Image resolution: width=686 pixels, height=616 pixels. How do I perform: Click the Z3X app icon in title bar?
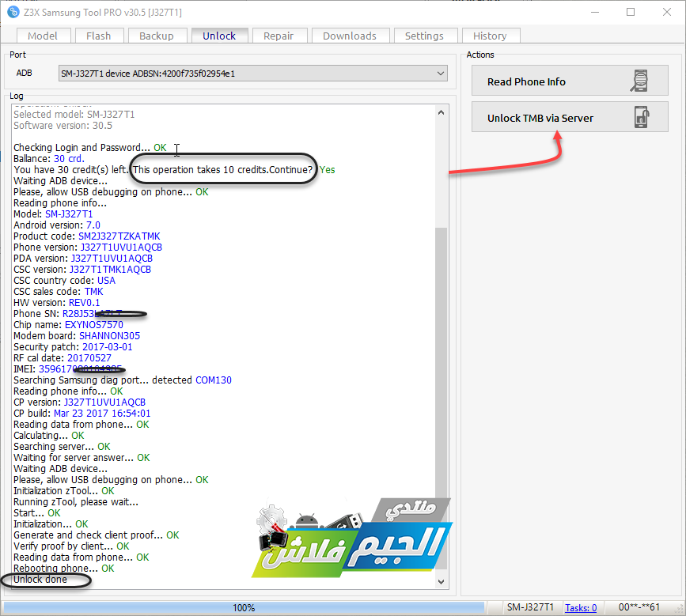13,12
